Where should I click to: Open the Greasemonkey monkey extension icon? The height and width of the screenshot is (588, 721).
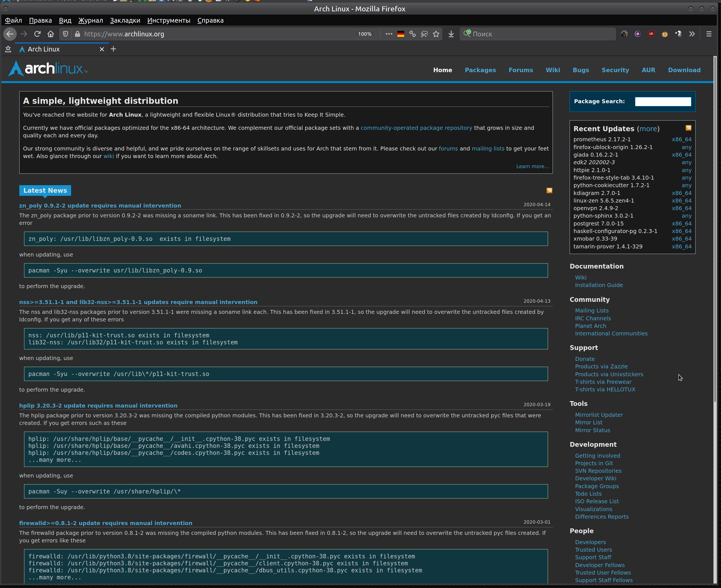click(665, 34)
